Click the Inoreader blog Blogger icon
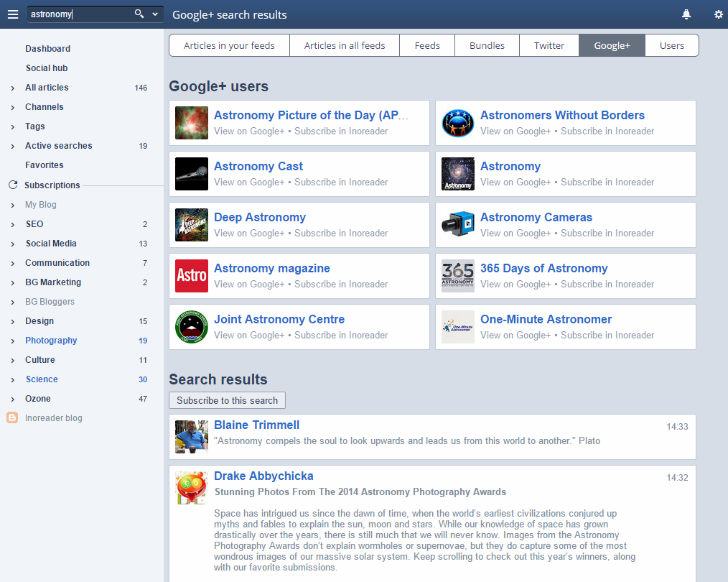This screenshot has height=582, width=728. pos(12,417)
